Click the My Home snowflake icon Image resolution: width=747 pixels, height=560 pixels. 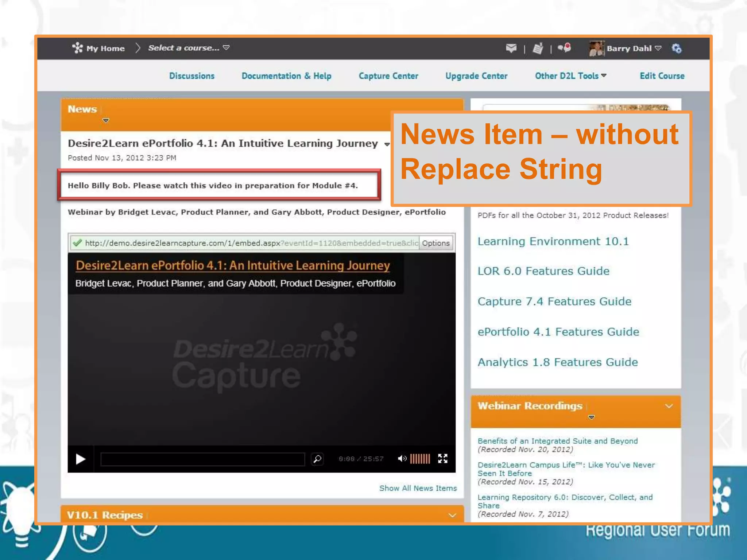pos(77,48)
